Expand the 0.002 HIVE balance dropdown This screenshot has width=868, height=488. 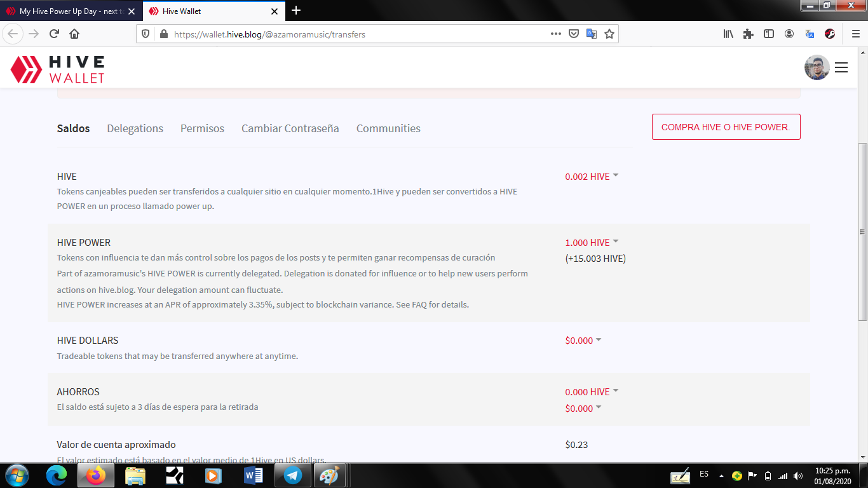[x=592, y=177]
